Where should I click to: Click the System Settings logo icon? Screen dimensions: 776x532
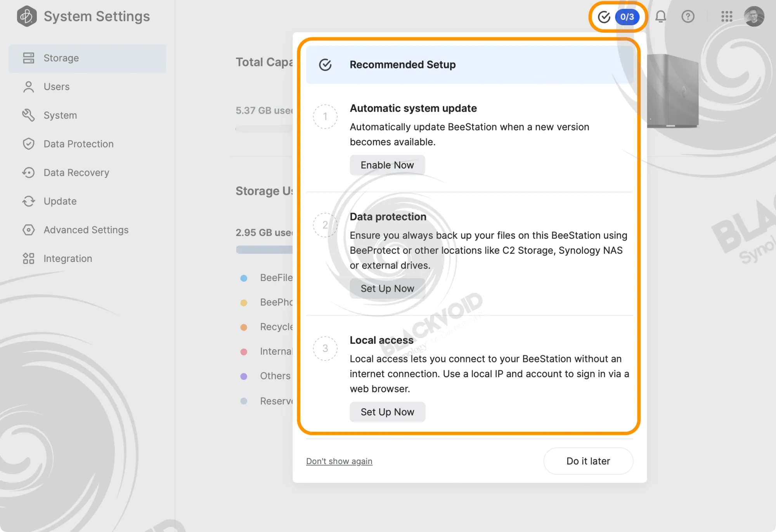point(27,16)
